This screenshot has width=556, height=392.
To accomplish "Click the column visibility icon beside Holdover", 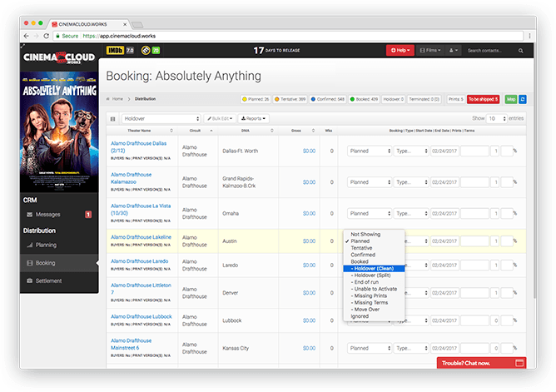I will (x=112, y=119).
